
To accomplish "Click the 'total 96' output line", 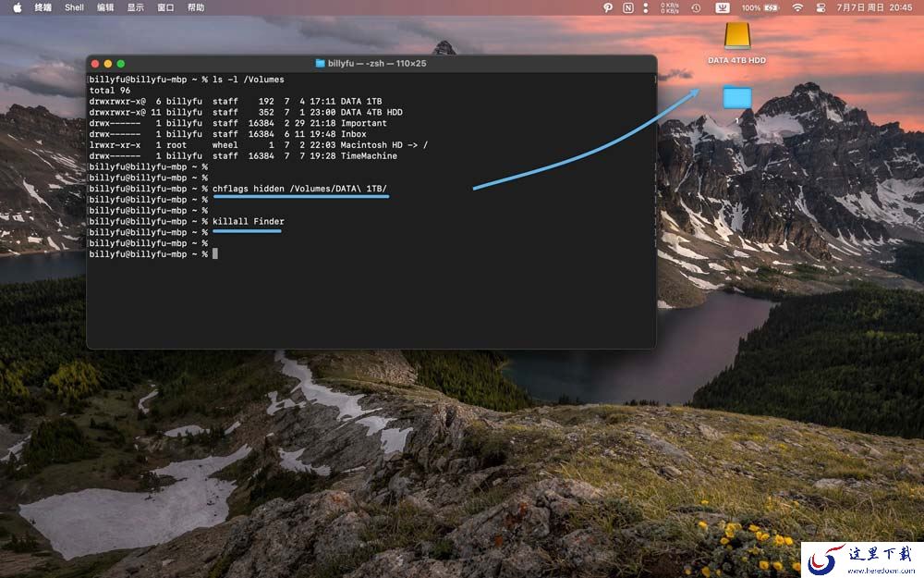I will click(x=110, y=91).
